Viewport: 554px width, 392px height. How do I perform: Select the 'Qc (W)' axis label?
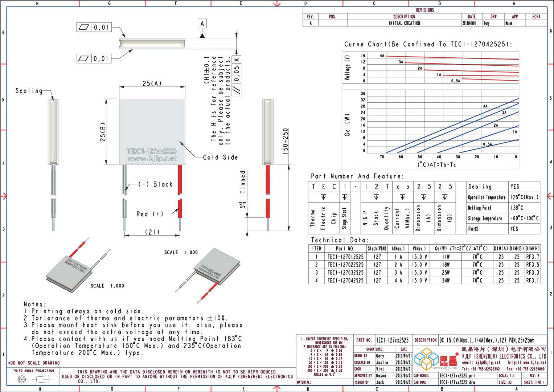(x=347, y=125)
